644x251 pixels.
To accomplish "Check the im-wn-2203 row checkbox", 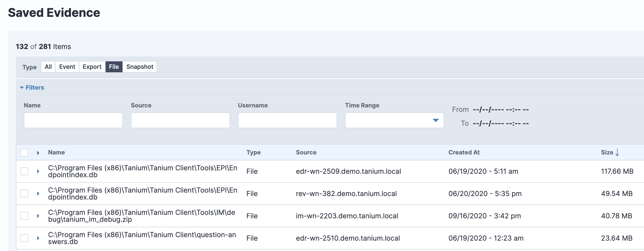I will tap(24, 216).
